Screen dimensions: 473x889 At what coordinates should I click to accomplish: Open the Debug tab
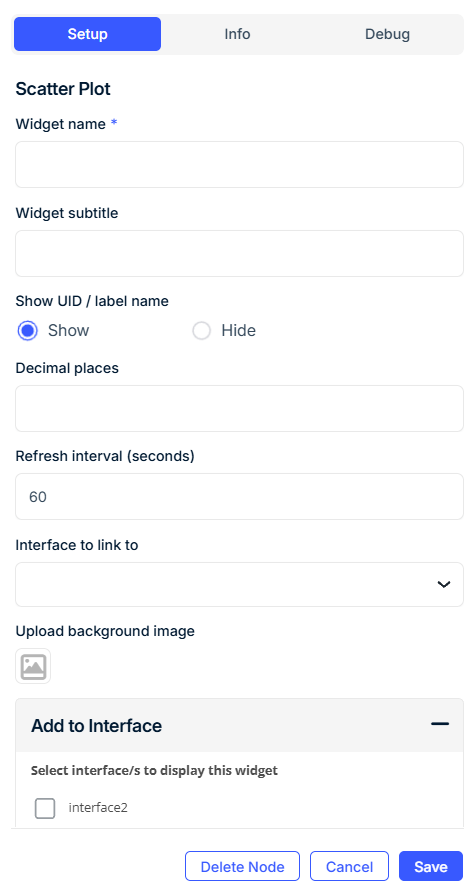pyautogui.click(x=387, y=34)
